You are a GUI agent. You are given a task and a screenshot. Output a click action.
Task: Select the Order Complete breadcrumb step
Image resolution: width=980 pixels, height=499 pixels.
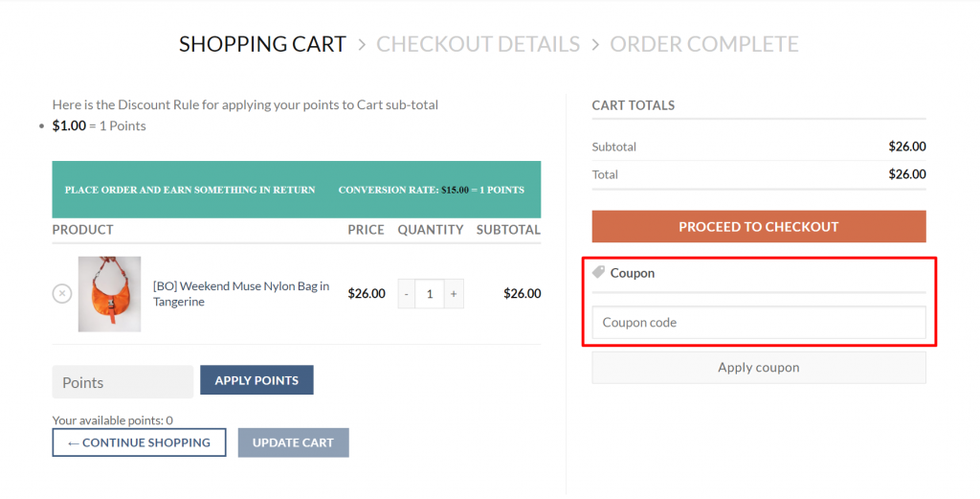pos(704,44)
